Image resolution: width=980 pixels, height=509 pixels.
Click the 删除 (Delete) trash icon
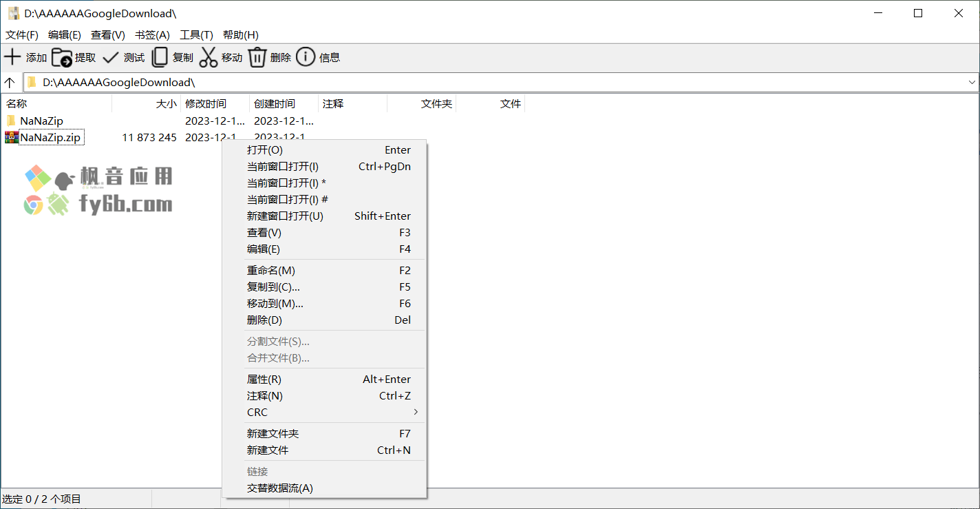(x=257, y=57)
